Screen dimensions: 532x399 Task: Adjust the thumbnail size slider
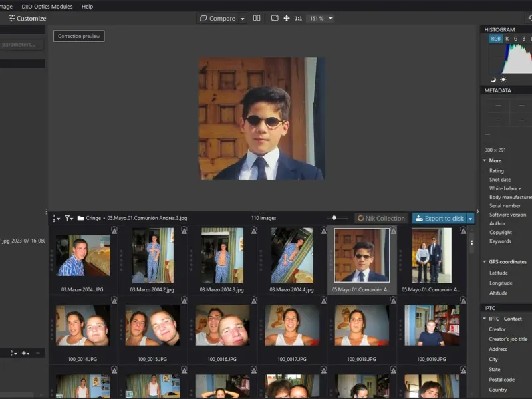[334, 218]
